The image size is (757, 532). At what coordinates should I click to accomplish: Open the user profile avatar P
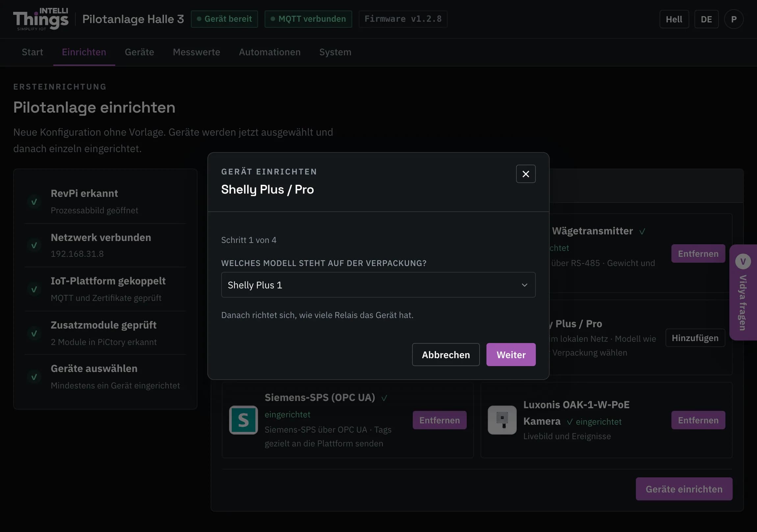point(734,19)
